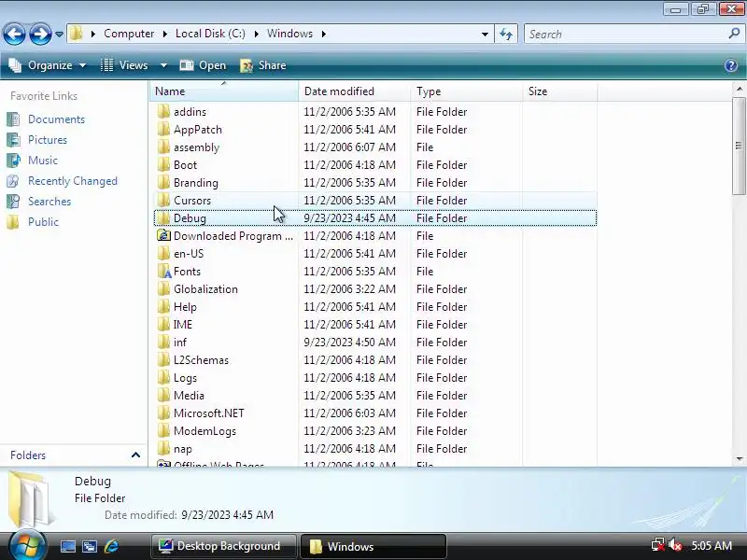Expand the address bar history dropdown
Viewport: 747px width, 560px height.
[485, 34]
